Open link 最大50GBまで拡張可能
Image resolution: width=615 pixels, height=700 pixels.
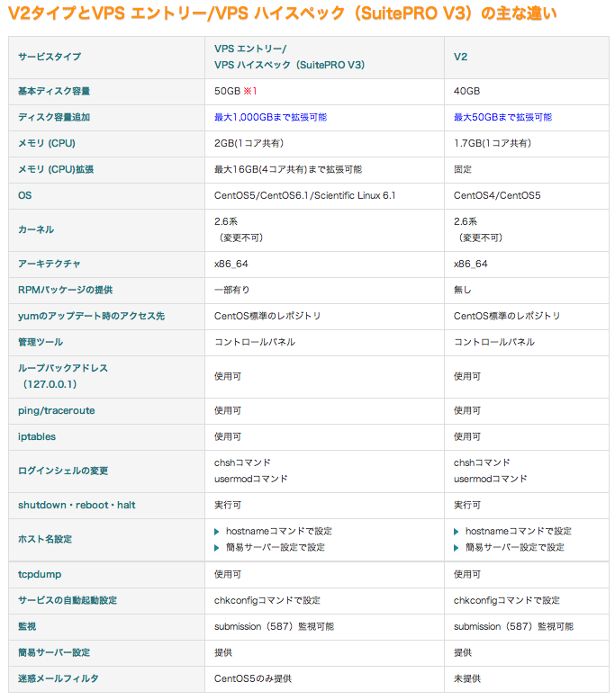click(x=502, y=117)
